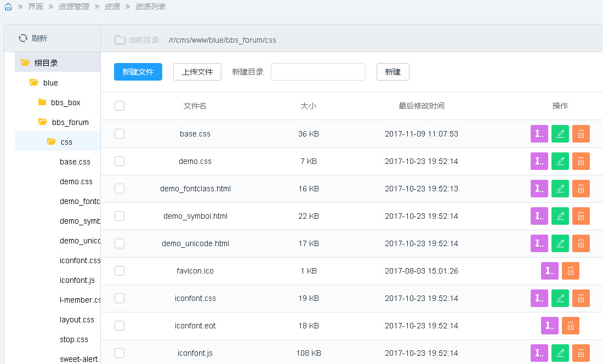Click the 大小 column header
This screenshot has height=364, width=603.
tap(309, 106)
